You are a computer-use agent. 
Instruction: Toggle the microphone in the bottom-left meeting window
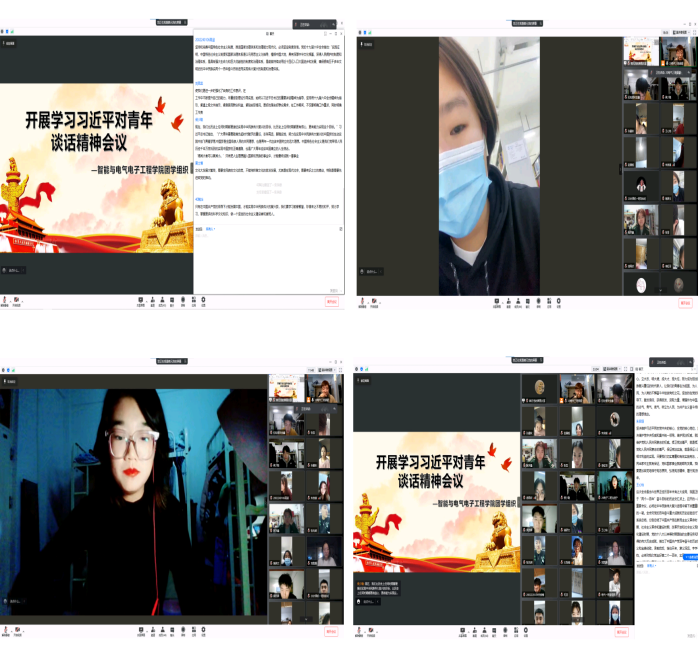click(x=7, y=630)
